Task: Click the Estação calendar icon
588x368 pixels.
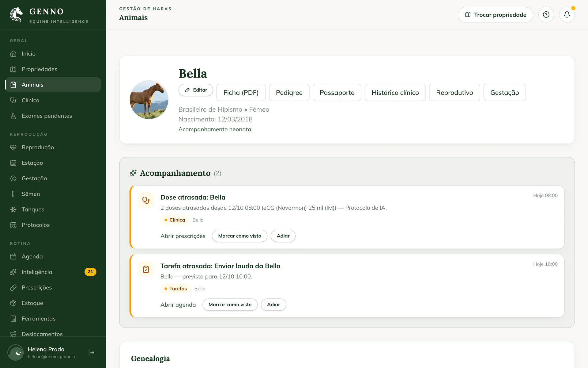Action: tap(13, 163)
